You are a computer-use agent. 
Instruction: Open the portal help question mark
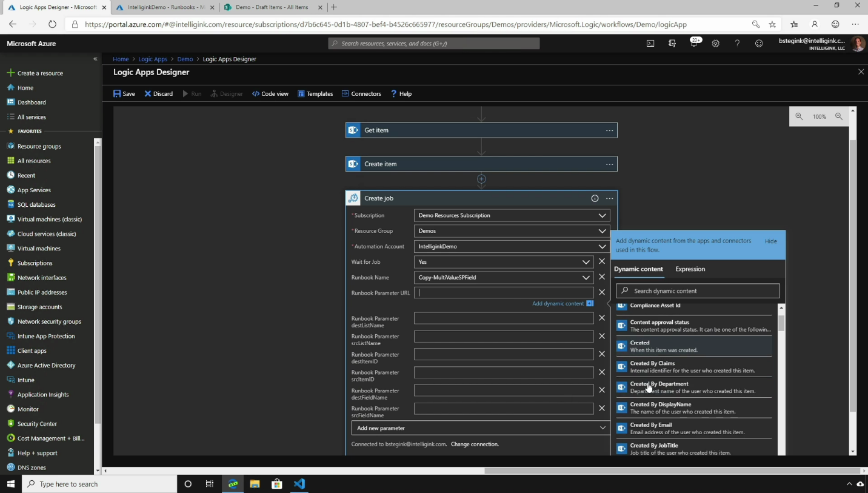coord(737,43)
